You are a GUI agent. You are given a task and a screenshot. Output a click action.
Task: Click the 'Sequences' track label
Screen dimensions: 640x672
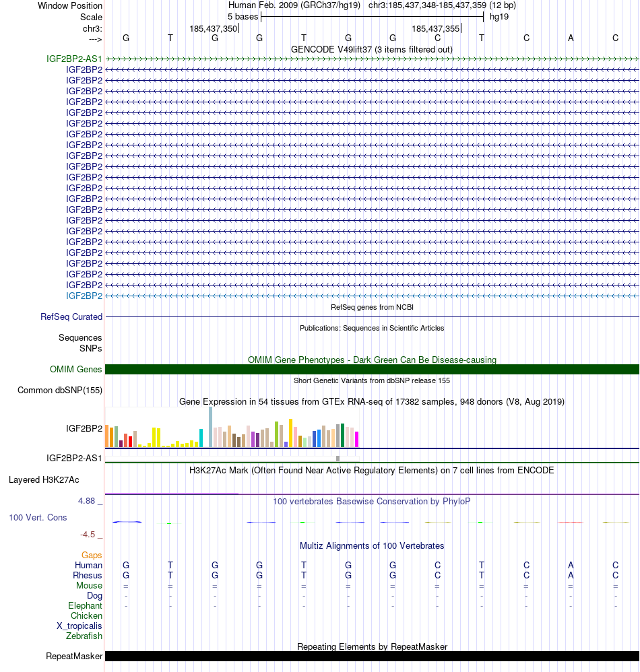tap(80, 338)
